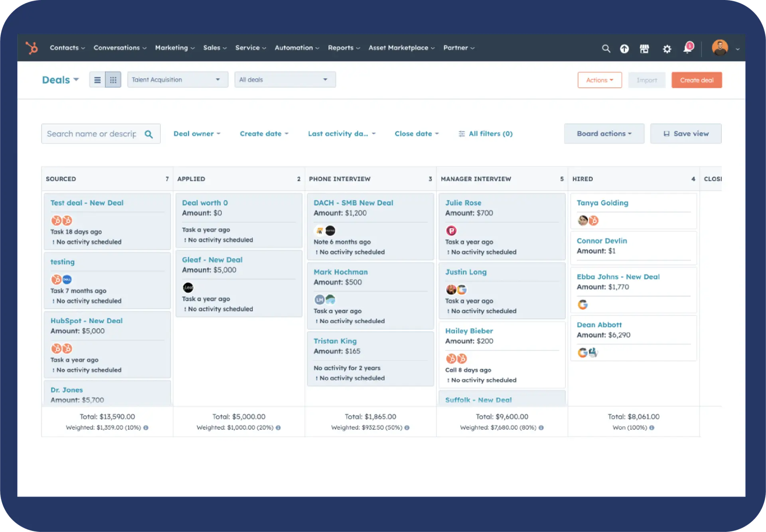The image size is (766, 532).
Task: Click the All filters funnel icon
Action: tap(462, 133)
